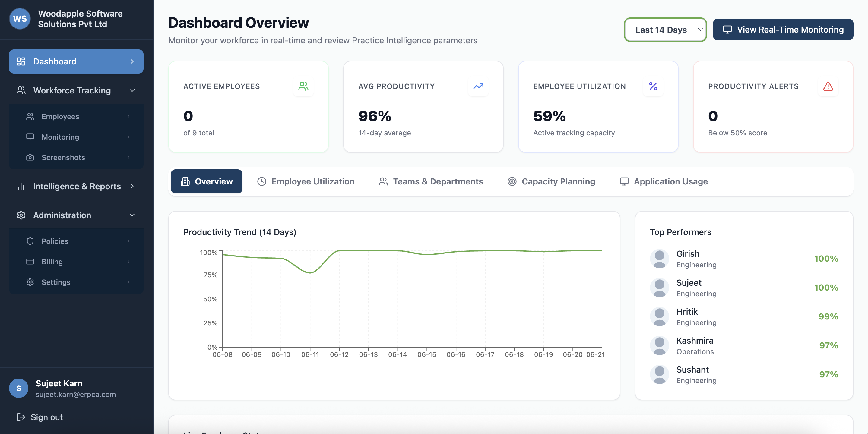The width and height of the screenshot is (868, 434).
Task: Click the Policies shield icon
Action: pyautogui.click(x=30, y=241)
